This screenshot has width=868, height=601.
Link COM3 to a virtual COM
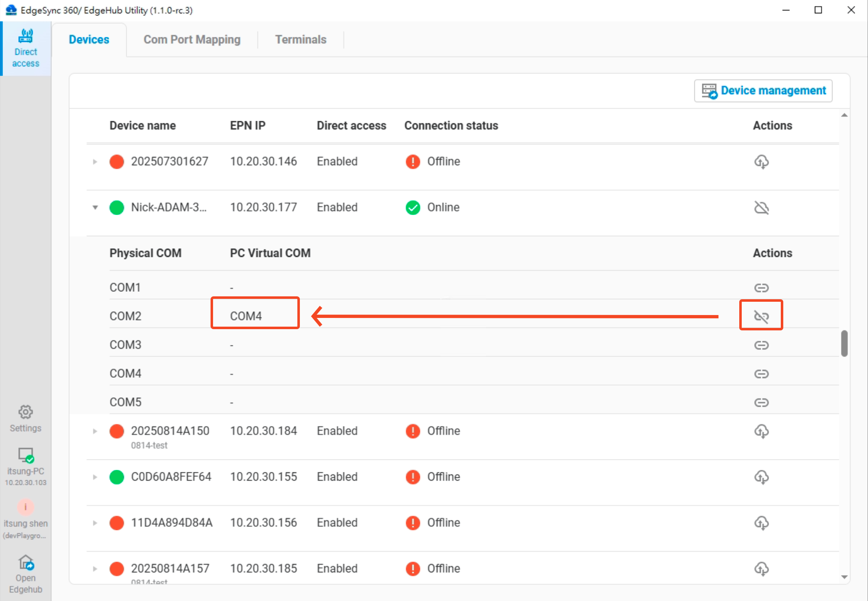pos(761,344)
